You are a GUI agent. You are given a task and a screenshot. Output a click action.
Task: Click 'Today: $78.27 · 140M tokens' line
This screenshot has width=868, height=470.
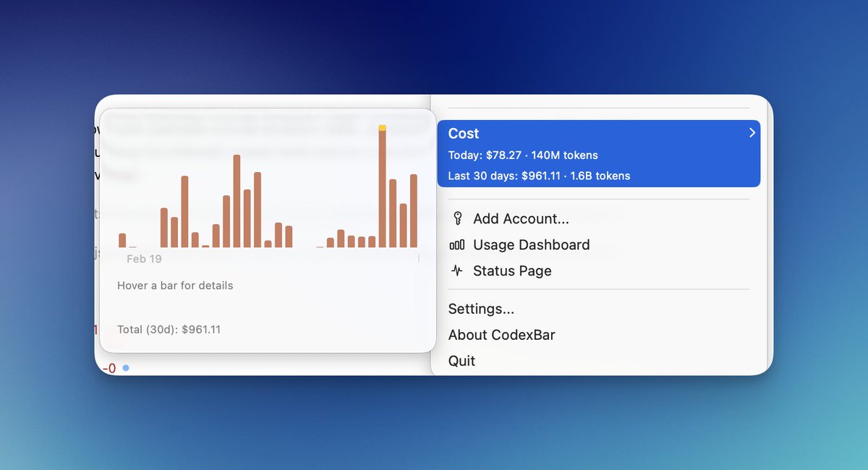pyautogui.click(x=523, y=155)
